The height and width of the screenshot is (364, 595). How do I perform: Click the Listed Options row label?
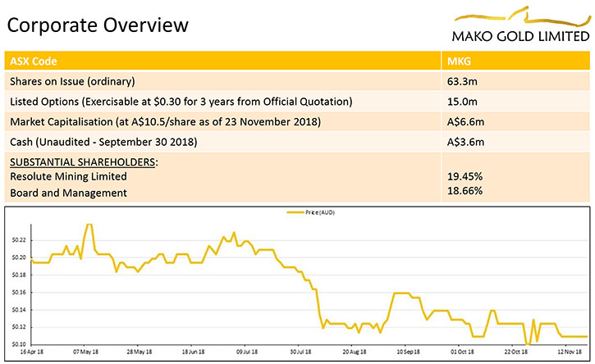click(181, 102)
